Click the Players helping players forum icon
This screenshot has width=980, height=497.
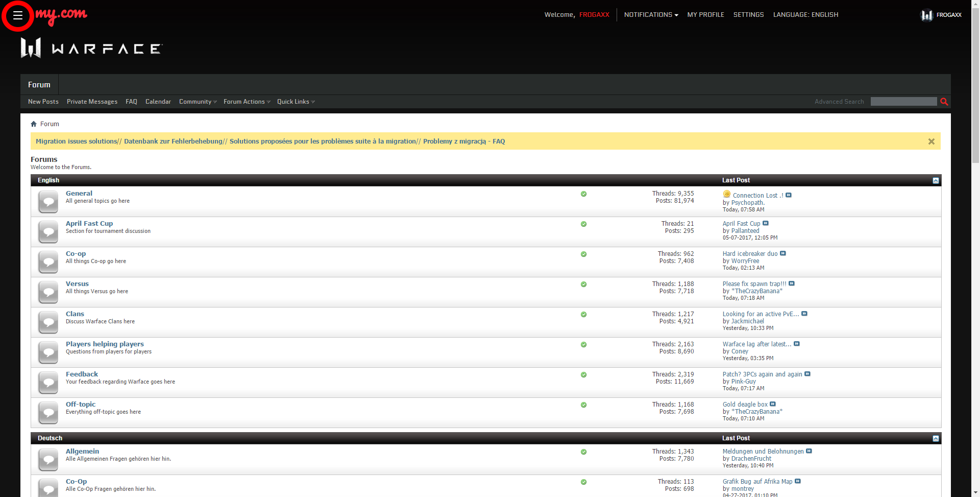[x=48, y=352]
